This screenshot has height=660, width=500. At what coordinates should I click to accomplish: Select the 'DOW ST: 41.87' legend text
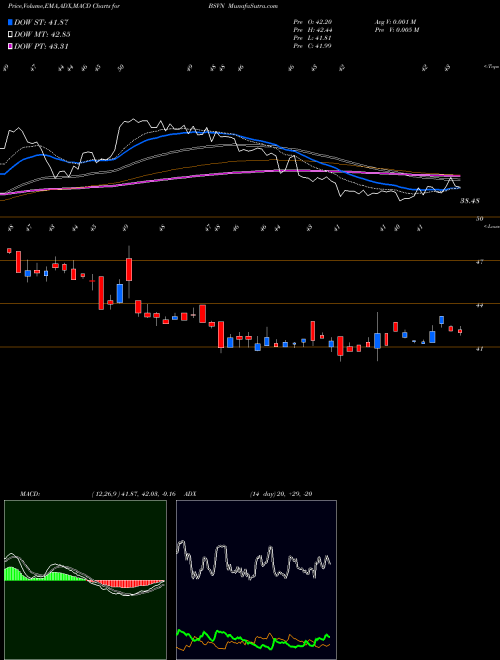[41, 22]
